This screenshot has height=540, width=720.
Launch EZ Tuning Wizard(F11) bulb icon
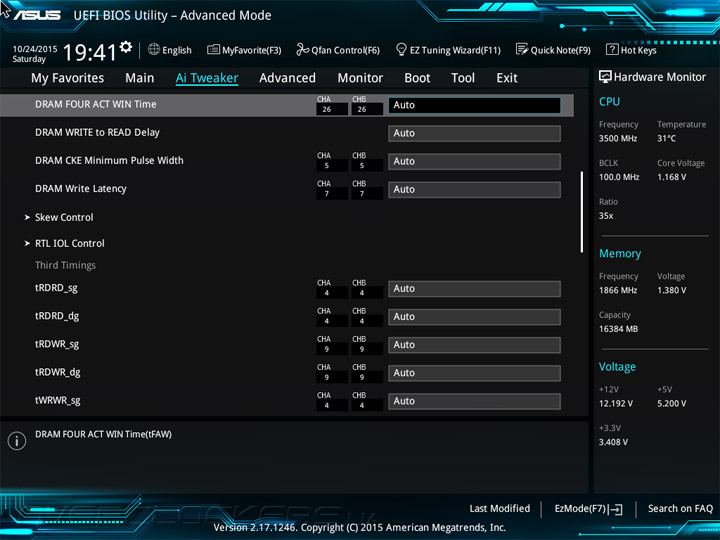point(401,50)
